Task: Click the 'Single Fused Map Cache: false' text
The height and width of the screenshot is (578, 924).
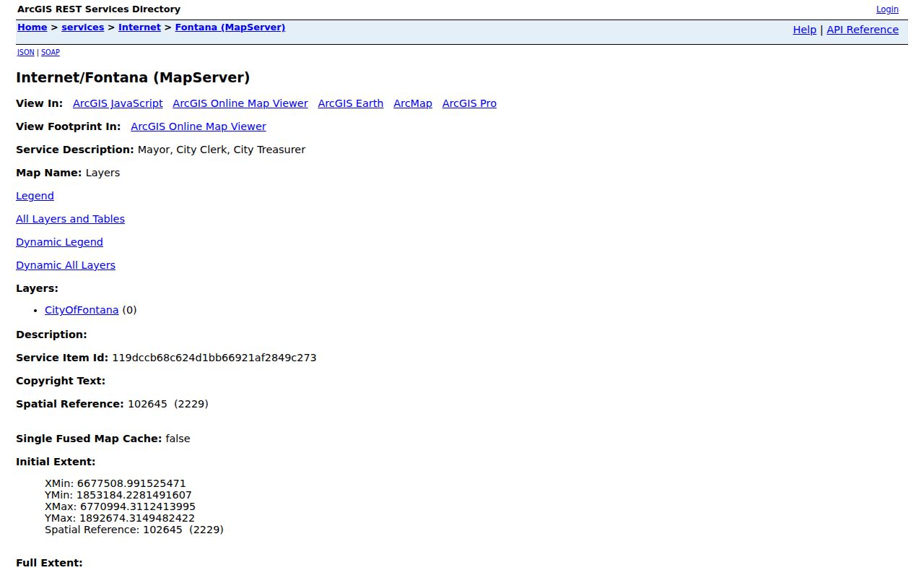Action: click(103, 439)
